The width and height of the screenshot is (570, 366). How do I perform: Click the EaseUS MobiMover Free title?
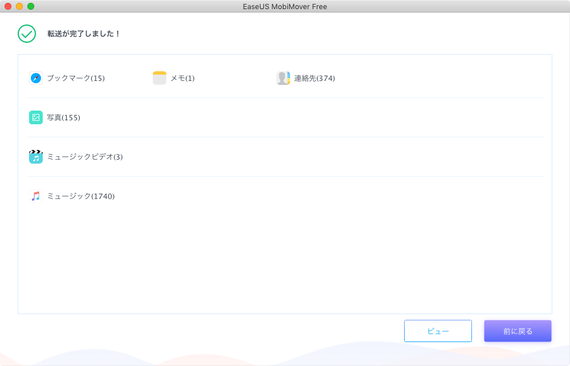pos(285,7)
